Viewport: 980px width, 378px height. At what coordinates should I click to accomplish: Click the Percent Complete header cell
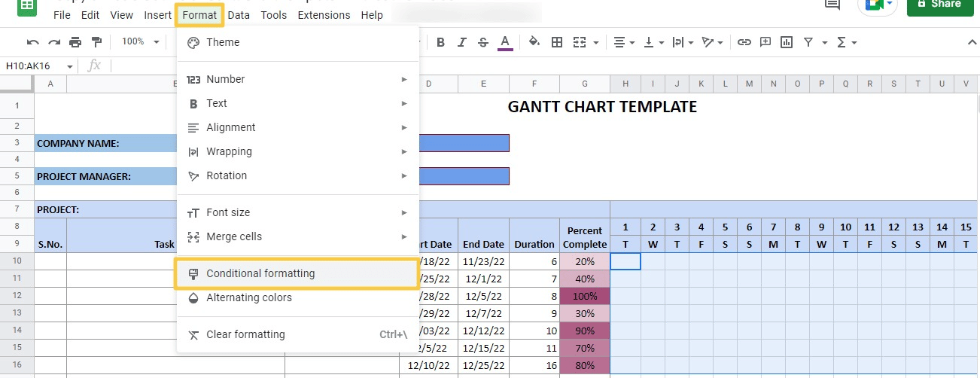[585, 237]
